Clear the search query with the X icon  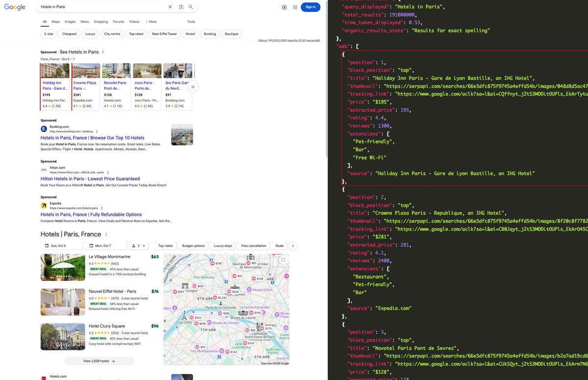[x=170, y=7]
